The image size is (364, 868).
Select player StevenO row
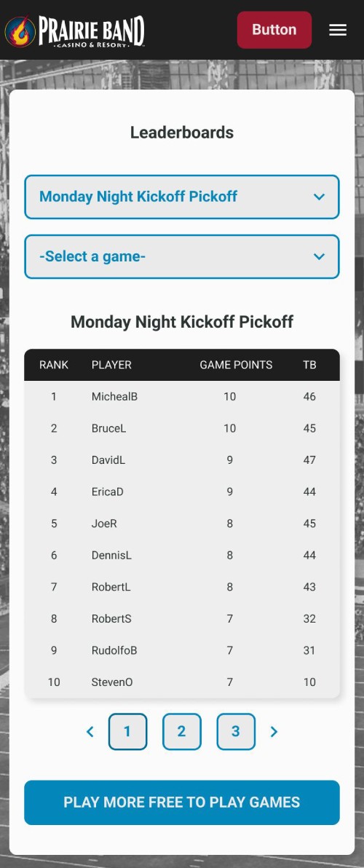182,682
